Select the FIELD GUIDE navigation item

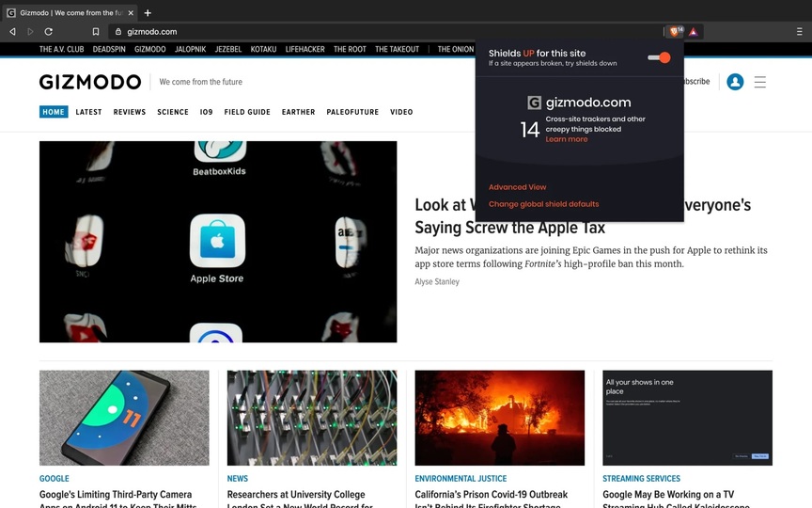pos(247,112)
